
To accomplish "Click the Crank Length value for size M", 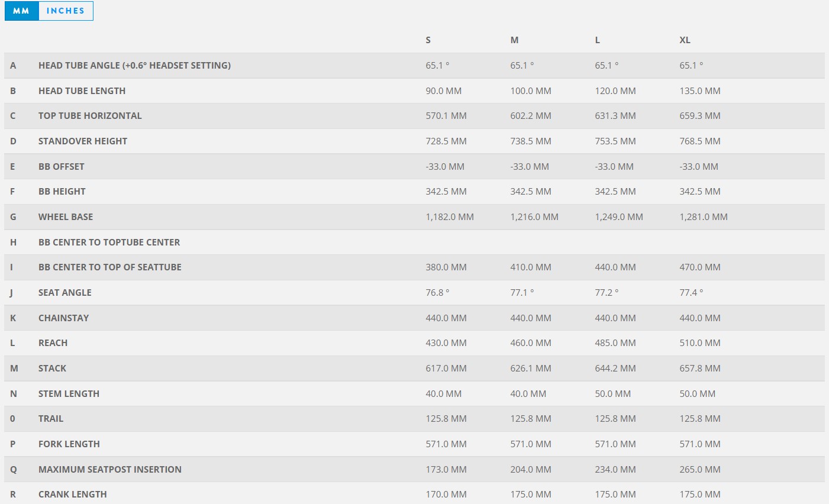I will coord(531,495).
